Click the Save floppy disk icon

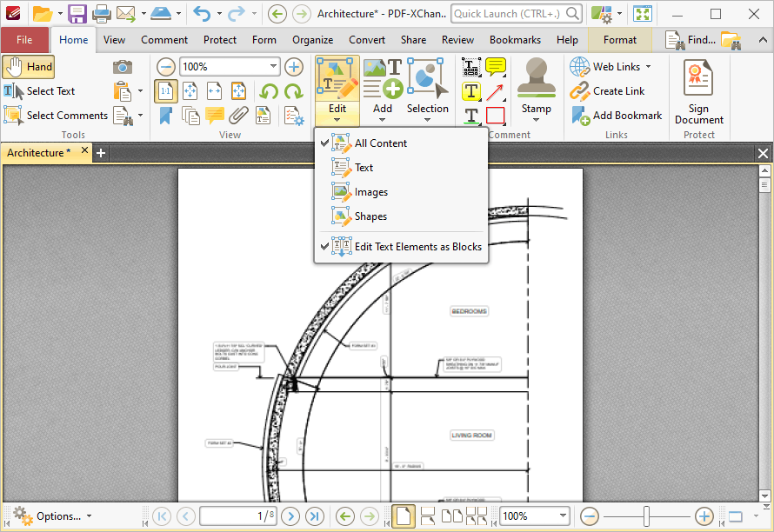[77, 14]
